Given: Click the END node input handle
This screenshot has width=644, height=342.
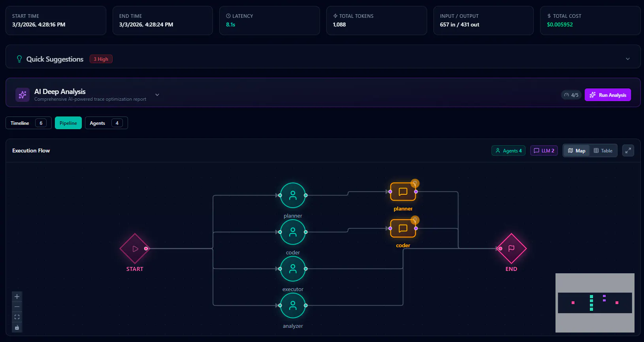Looking at the screenshot, I should (500, 248).
